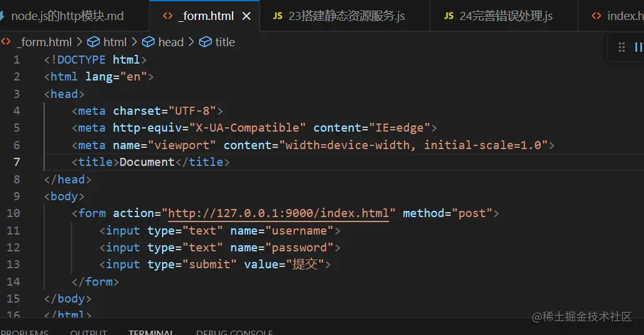Click the closing </form> tag
The width and height of the screenshot is (644, 335).
pos(95,281)
